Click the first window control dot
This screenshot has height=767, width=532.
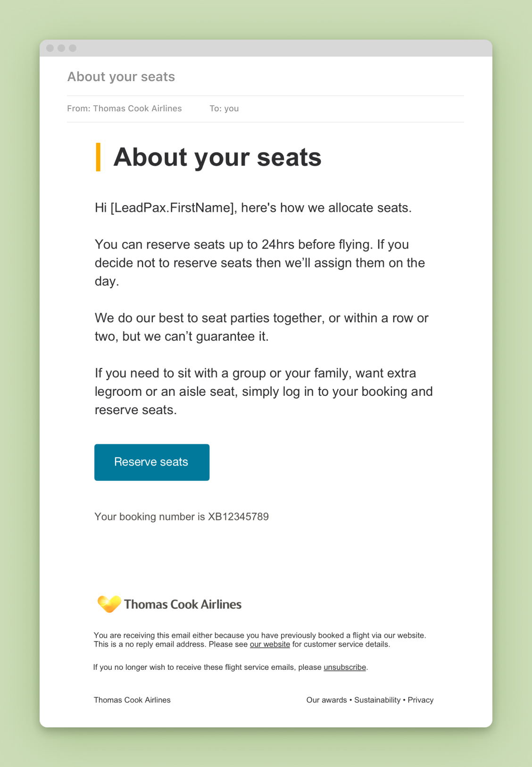click(x=50, y=48)
